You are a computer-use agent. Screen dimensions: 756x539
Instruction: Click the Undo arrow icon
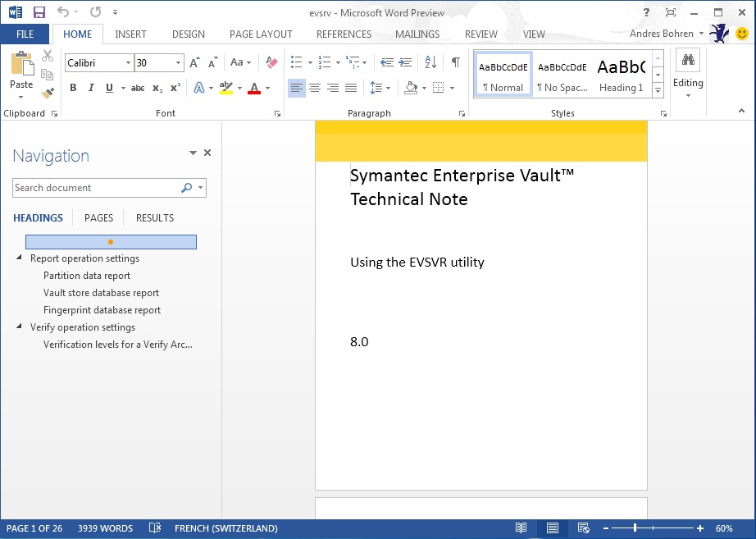pos(62,11)
